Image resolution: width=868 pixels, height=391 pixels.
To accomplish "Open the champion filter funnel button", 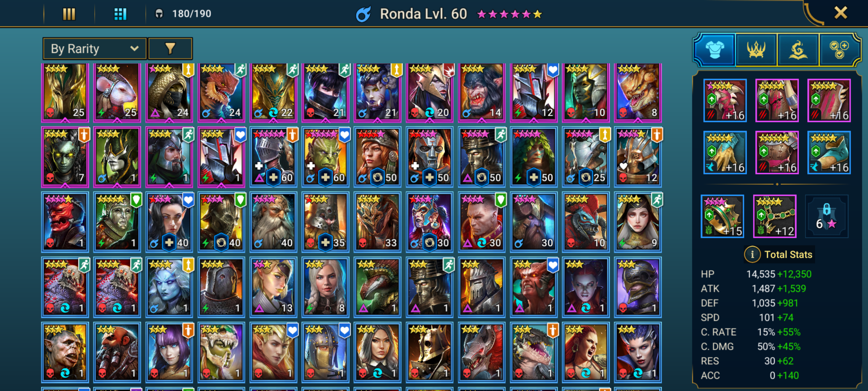I will point(170,49).
